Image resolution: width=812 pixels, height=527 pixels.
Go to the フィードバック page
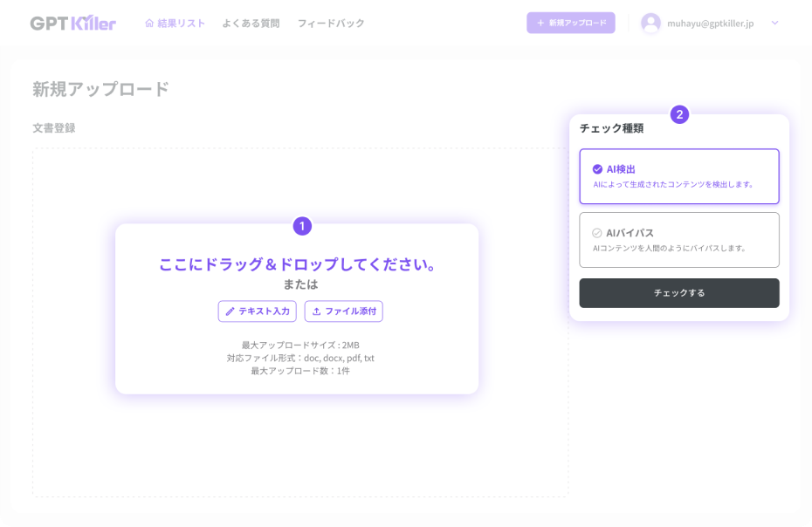pos(331,24)
